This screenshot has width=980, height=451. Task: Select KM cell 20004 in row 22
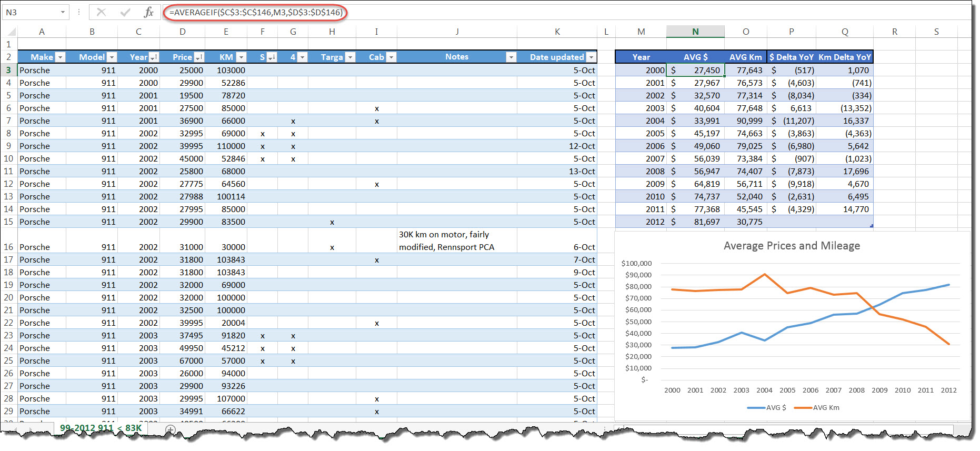(226, 323)
